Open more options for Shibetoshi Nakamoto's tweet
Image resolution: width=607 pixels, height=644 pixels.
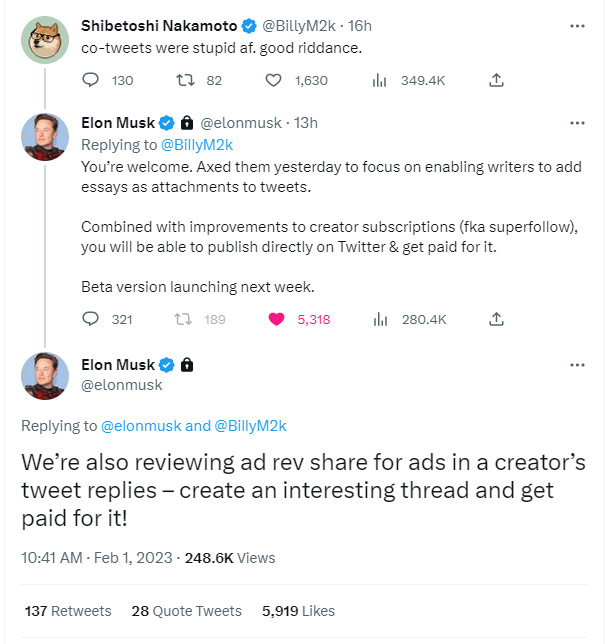pyautogui.click(x=577, y=23)
